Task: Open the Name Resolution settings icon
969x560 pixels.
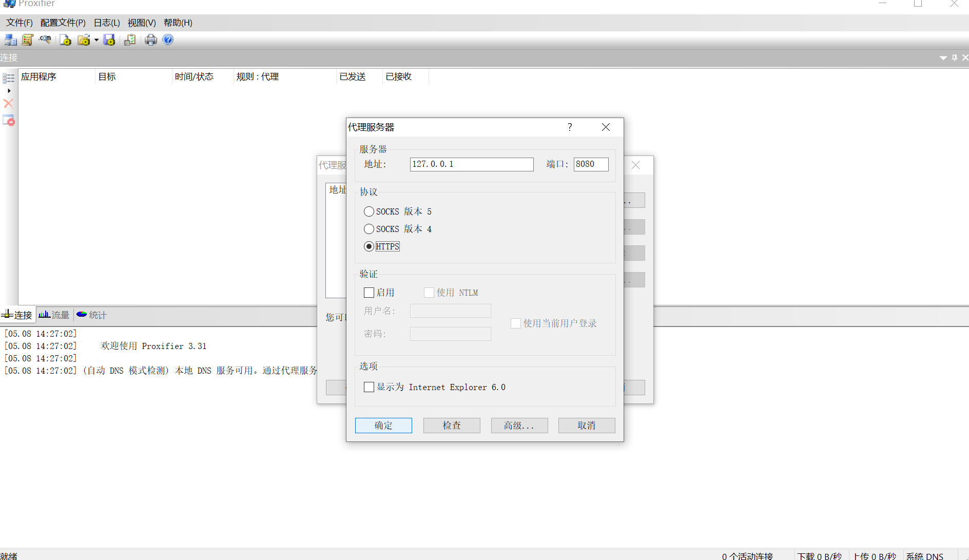Action: click(45, 40)
